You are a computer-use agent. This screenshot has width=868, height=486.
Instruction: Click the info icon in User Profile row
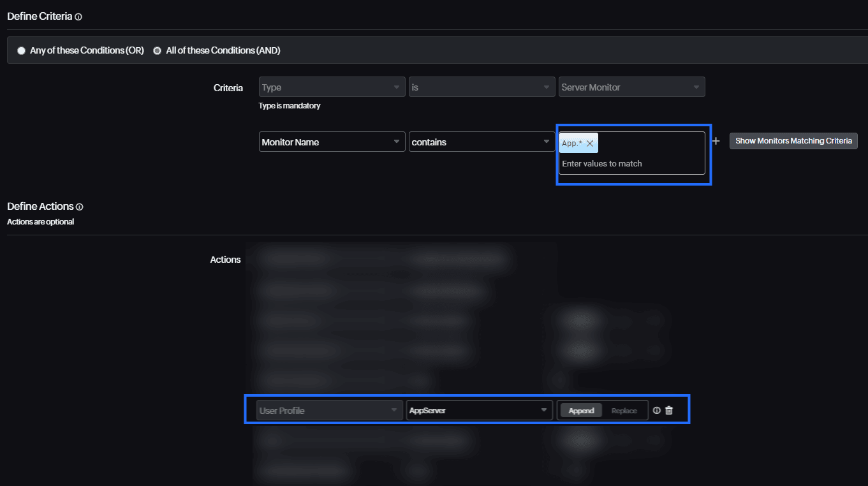coord(657,411)
